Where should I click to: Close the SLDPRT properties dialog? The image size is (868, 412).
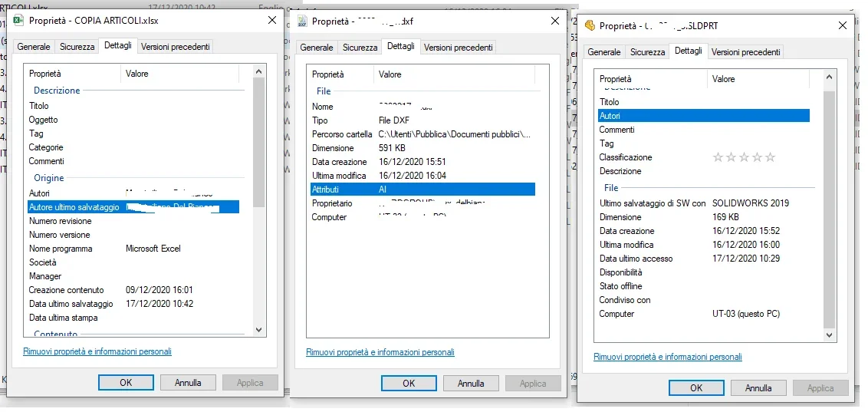(843, 25)
